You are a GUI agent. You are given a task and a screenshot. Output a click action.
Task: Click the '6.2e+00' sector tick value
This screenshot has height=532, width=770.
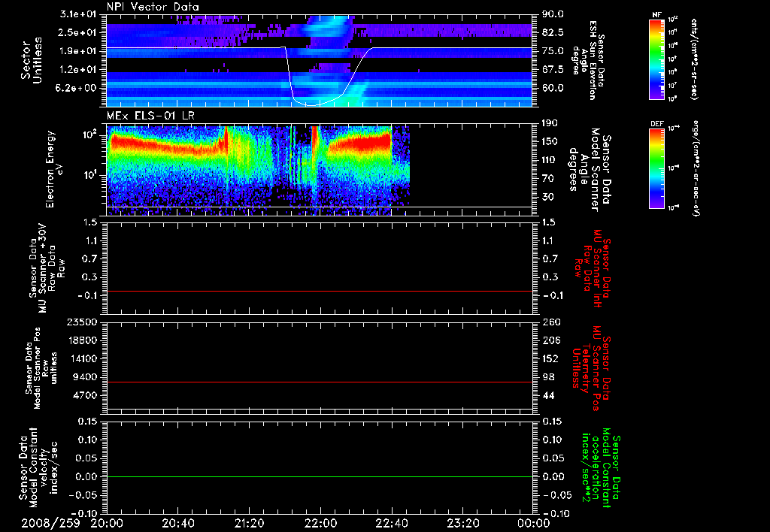[76, 88]
